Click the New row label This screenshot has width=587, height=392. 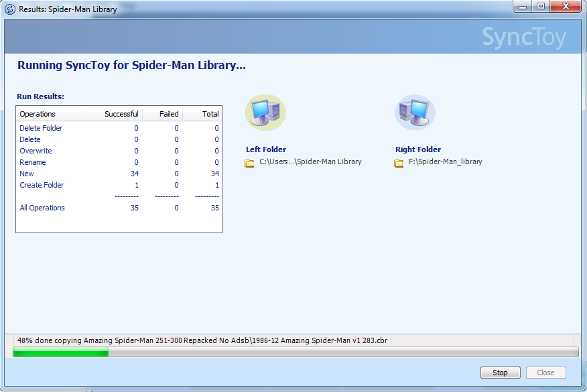pyautogui.click(x=27, y=174)
